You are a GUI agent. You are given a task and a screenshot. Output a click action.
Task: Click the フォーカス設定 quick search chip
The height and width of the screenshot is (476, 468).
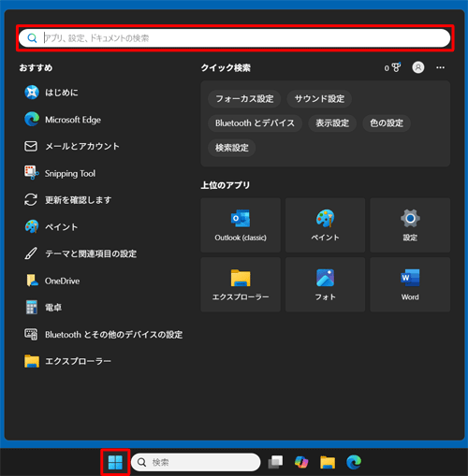[x=244, y=99]
